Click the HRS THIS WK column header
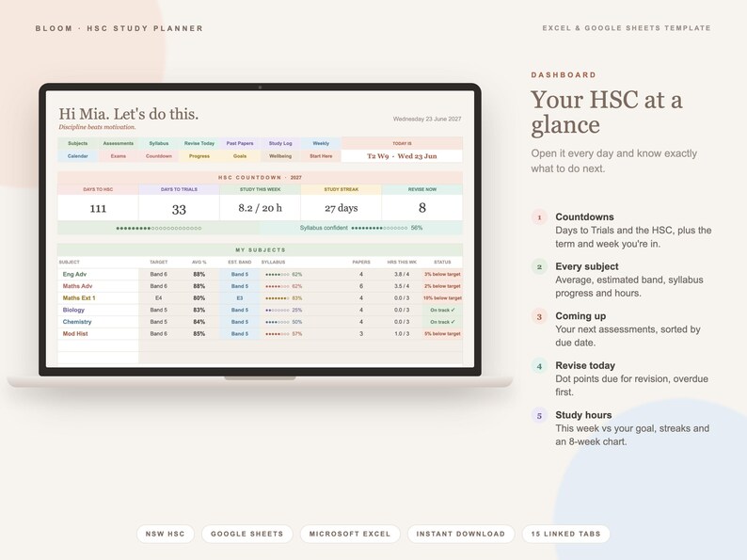This screenshot has width=747, height=560. (x=402, y=263)
